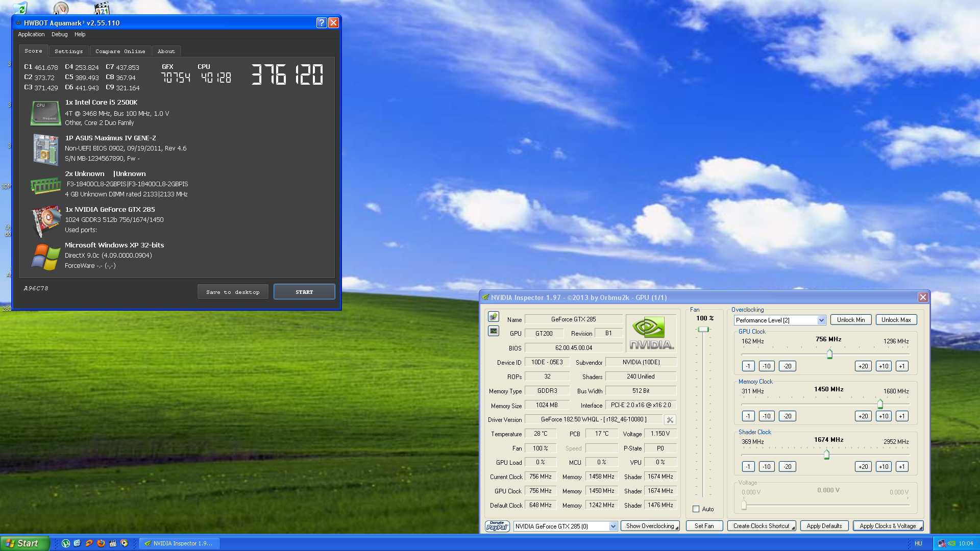Click the Unlock Min button
The height and width of the screenshot is (551, 980).
851,320
